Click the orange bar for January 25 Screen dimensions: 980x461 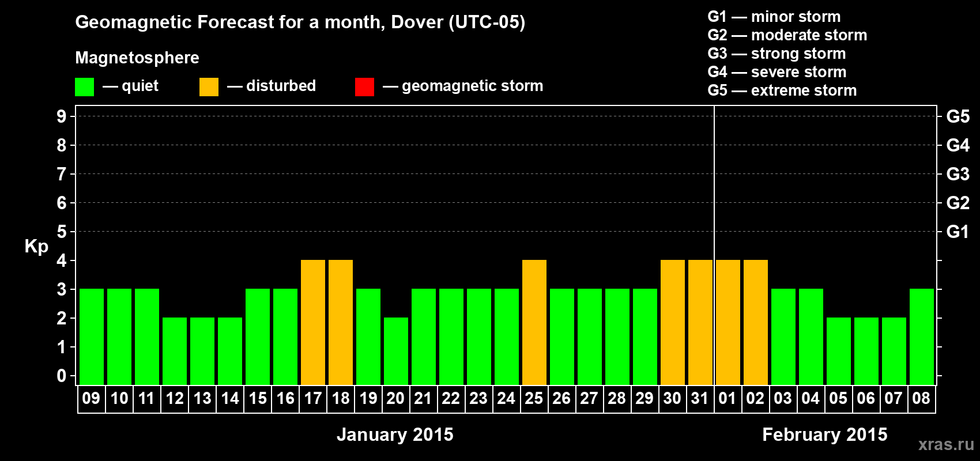pyautogui.click(x=534, y=322)
